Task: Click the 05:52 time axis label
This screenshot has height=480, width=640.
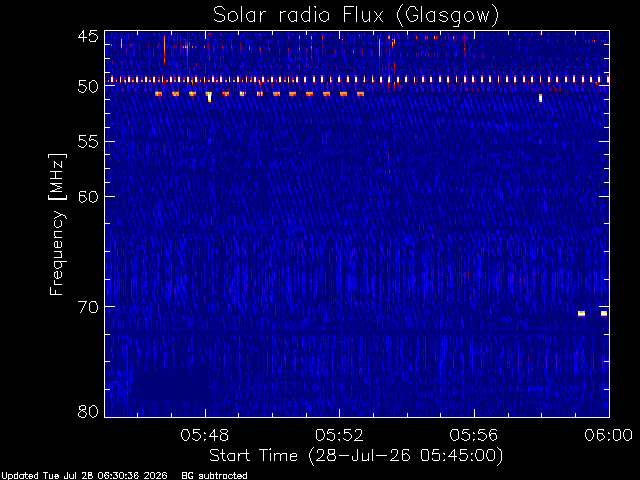Action: coord(340,435)
